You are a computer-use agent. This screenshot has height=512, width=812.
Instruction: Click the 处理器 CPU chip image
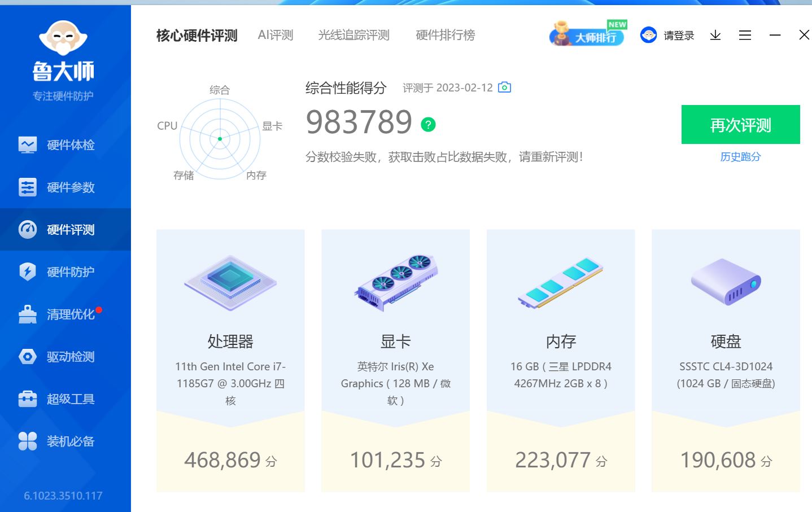click(x=230, y=283)
